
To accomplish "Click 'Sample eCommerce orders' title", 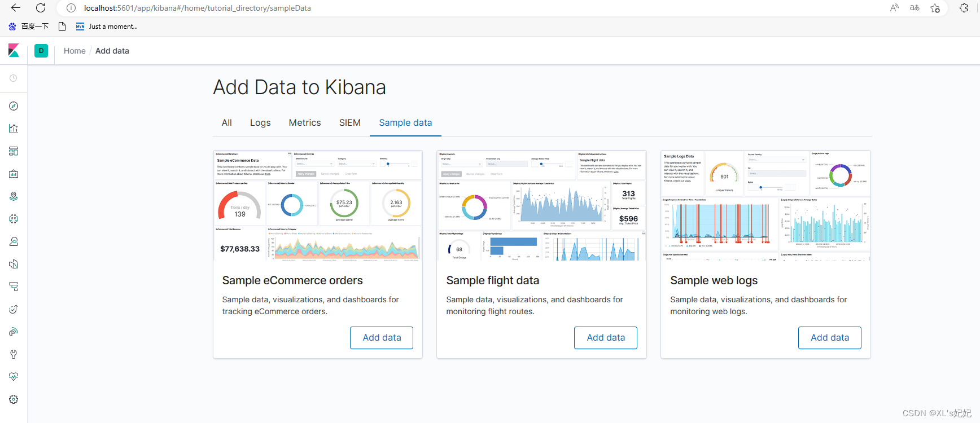I will click(x=292, y=280).
